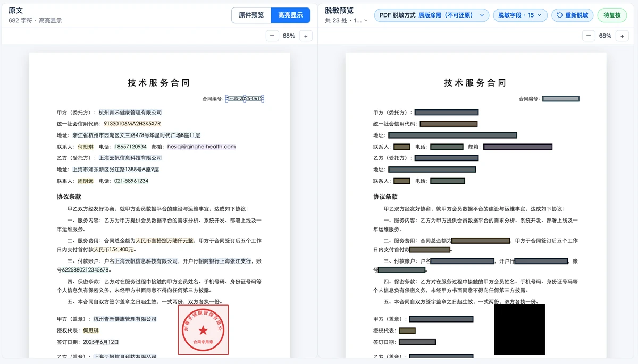Click amount 人民币叁拾捌万陆仟元整
Image resolution: width=638 pixels, height=364 pixels.
pos(165,241)
